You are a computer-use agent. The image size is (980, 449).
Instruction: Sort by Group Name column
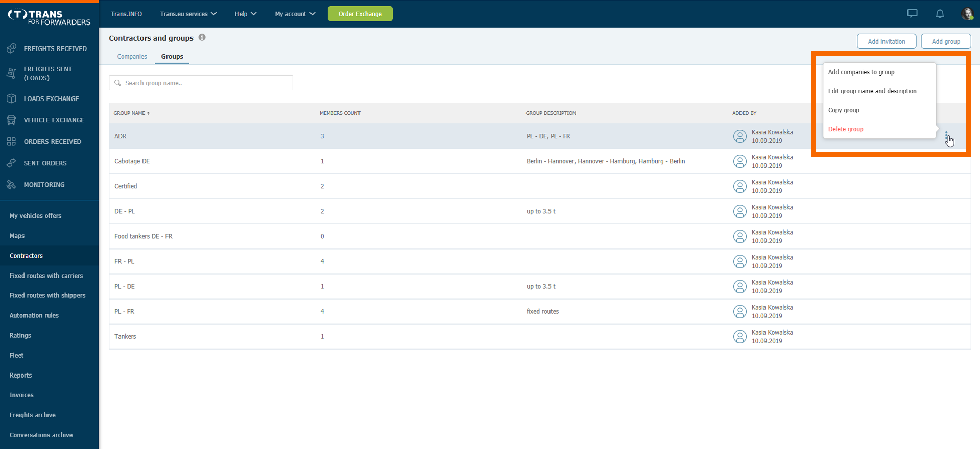coord(132,113)
